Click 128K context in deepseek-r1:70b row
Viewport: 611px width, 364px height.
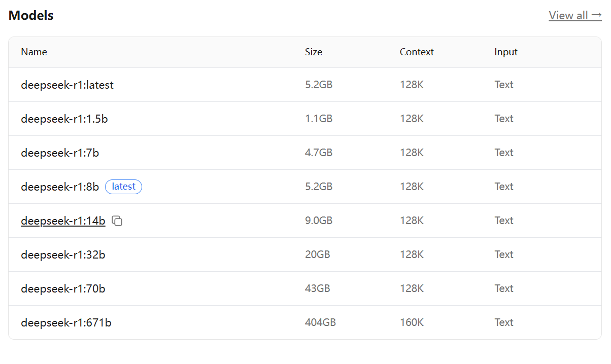[412, 288]
